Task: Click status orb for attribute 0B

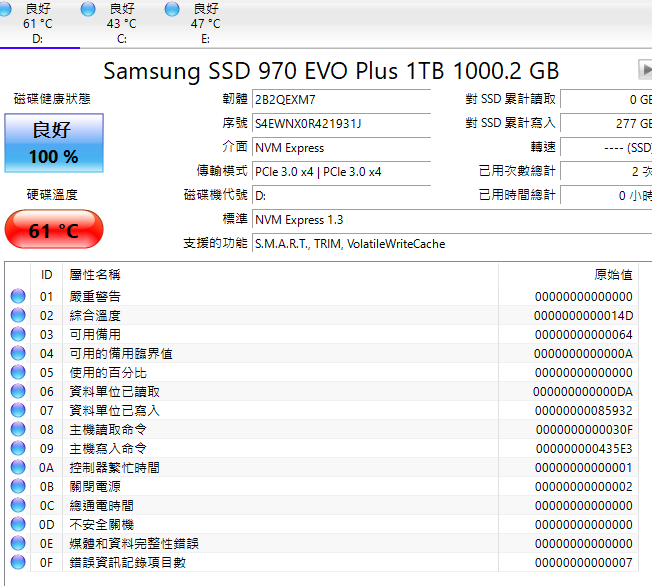Action: tap(18, 486)
